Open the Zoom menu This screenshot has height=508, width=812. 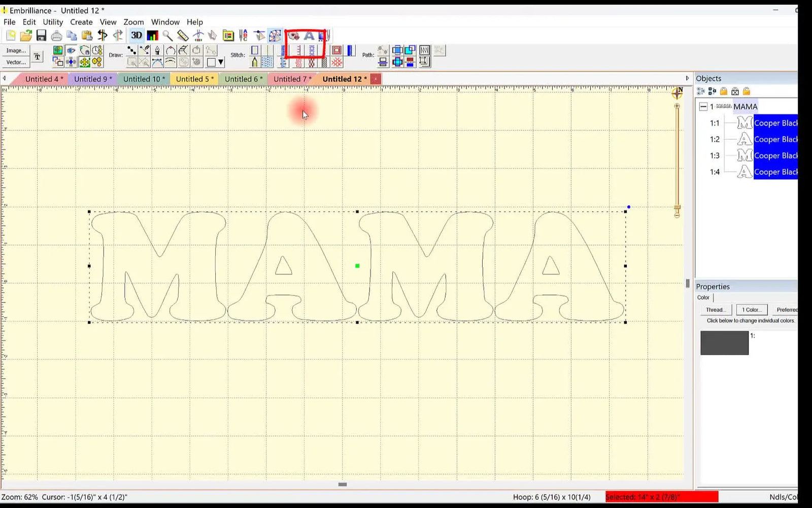(133, 22)
